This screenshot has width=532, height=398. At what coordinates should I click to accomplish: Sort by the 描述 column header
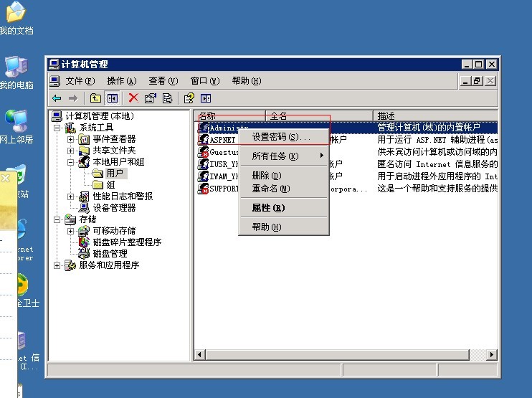[435, 115]
